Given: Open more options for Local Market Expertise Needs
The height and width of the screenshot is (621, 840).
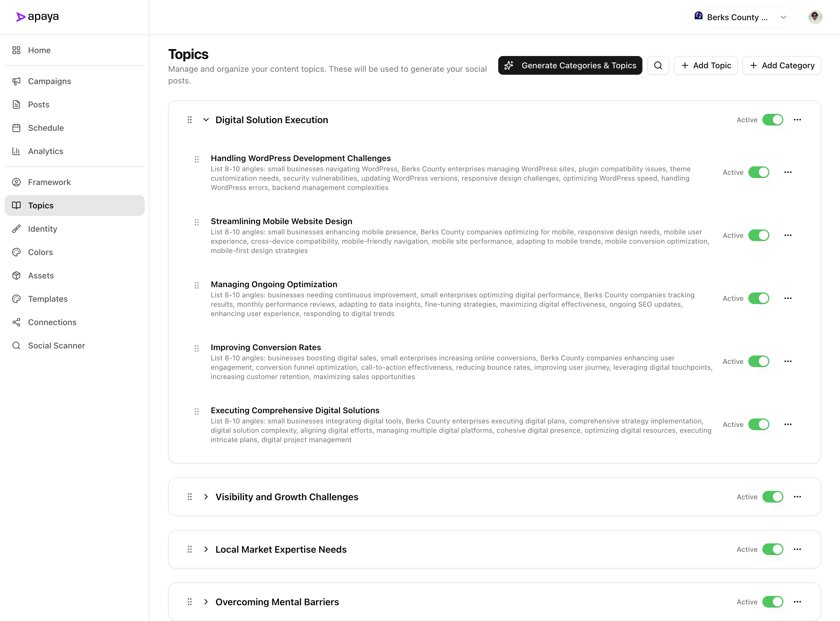Looking at the screenshot, I should click(x=797, y=549).
